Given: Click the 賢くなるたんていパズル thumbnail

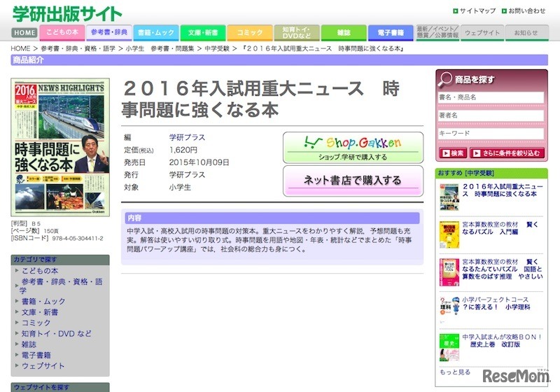Looking at the screenshot, I should [x=449, y=272].
